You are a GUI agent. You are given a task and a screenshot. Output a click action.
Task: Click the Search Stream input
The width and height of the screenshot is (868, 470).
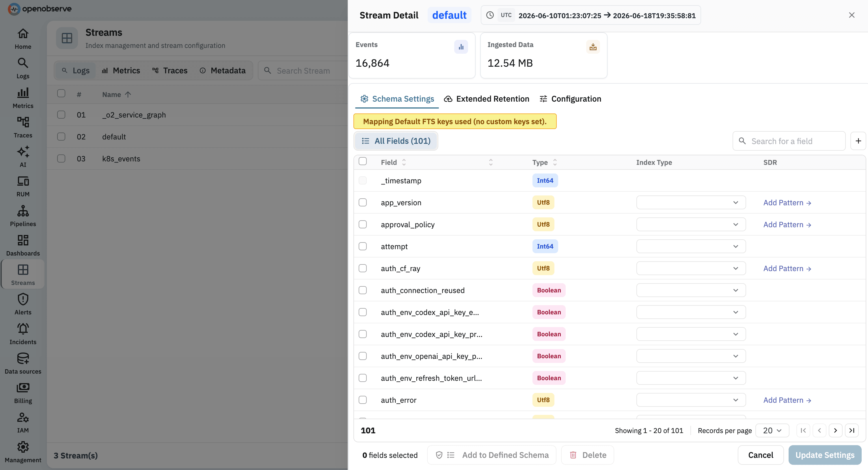pyautogui.click(x=303, y=70)
